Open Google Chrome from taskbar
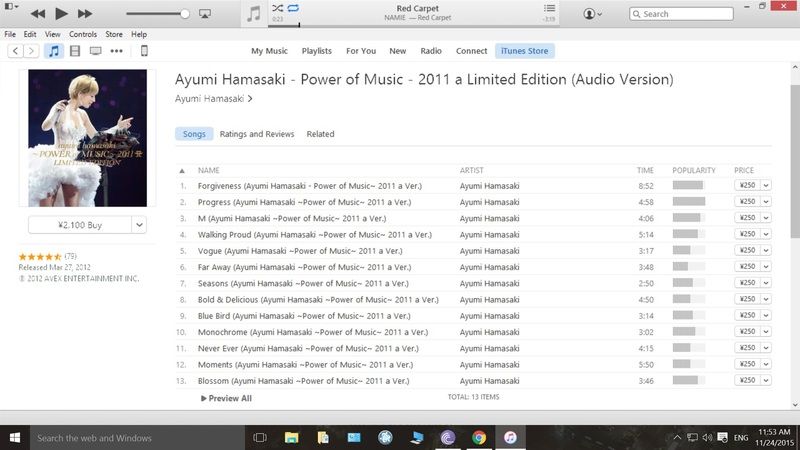Screen dimensions: 800x450 [x=479, y=438]
